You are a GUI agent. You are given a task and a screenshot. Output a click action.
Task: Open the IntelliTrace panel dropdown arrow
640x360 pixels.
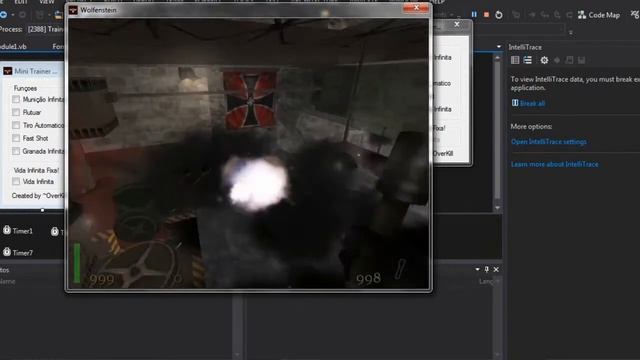(x=499, y=47)
